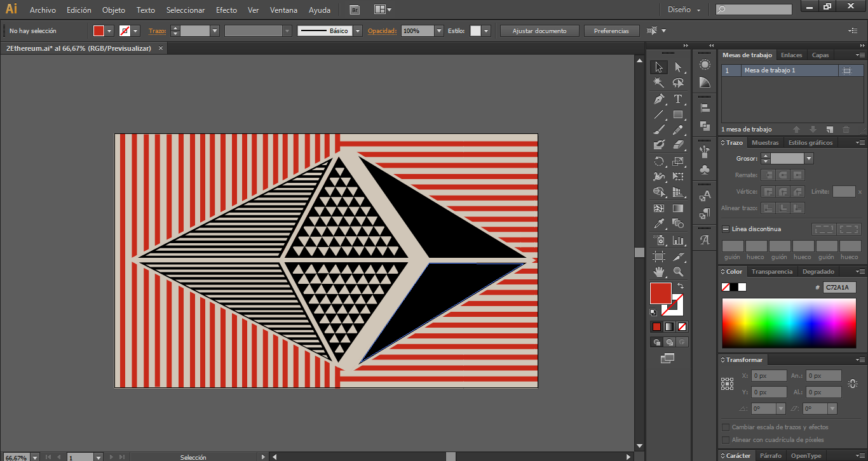Select the Direct Selection tool

point(678,67)
